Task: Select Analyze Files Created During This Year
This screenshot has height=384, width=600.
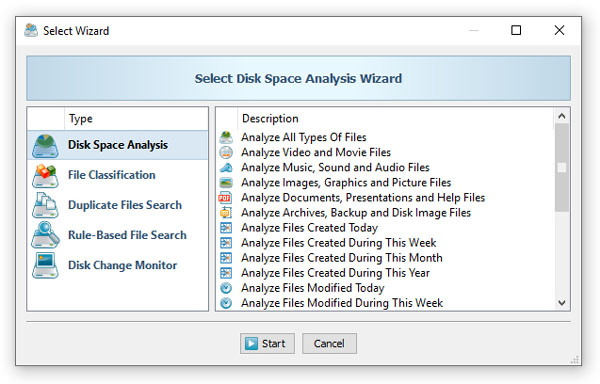Action: [385, 273]
